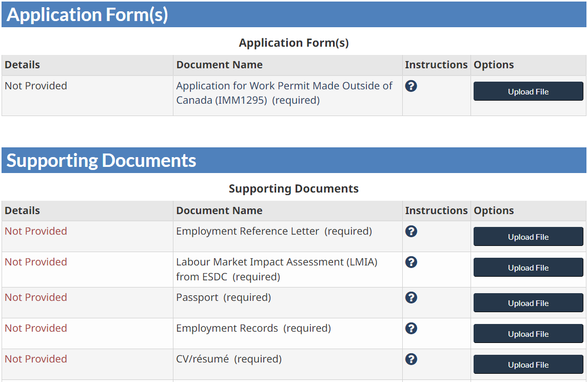Click 'Options' header in Application Form table
This screenshot has width=588, height=382.
(494, 65)
